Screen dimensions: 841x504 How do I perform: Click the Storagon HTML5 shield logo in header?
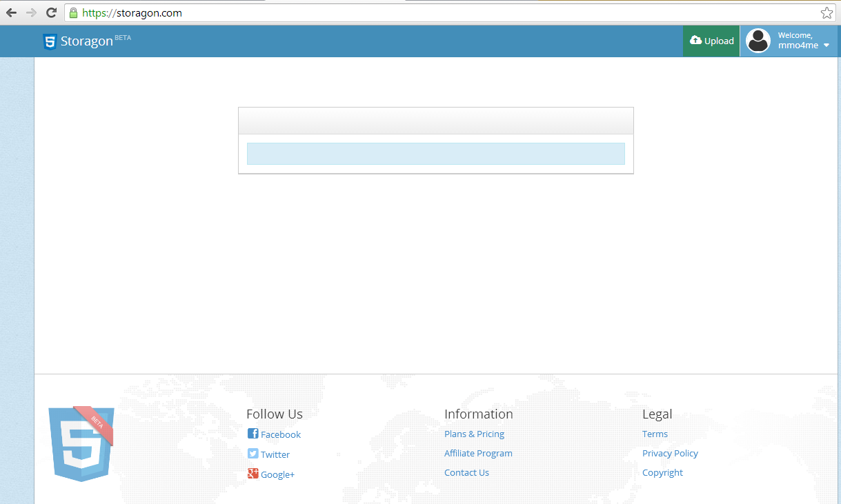pos(50,41)
